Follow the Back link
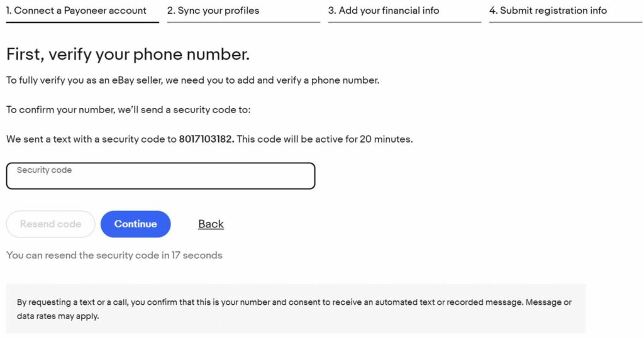The width and height of the screenshot is (644, 338). click(211, 224)
